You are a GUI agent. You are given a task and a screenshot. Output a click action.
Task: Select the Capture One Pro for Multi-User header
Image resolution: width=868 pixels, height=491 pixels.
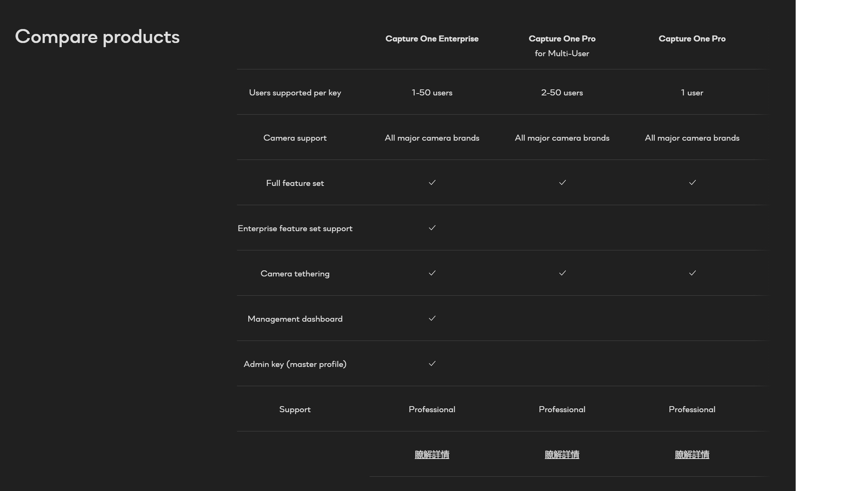point(562,46)
